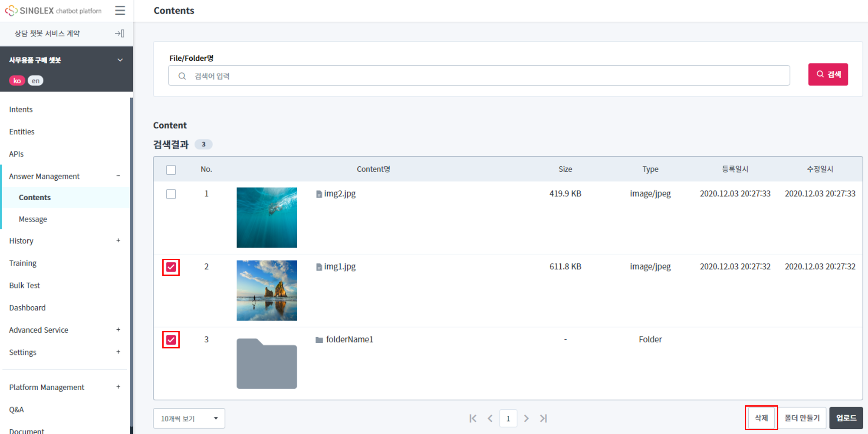Screen dimensions: 868x434
Task: Open the Message menu item
Action: (33, 219)
